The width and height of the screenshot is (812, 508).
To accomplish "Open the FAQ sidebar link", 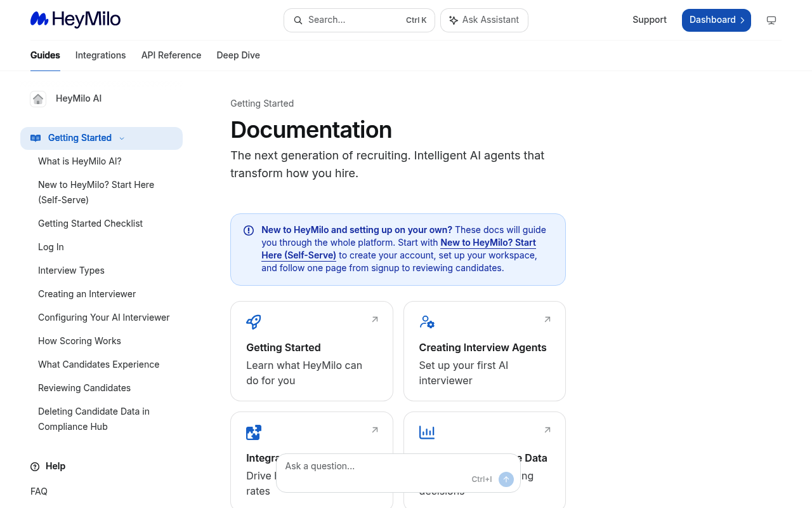I will coord(39,491).
